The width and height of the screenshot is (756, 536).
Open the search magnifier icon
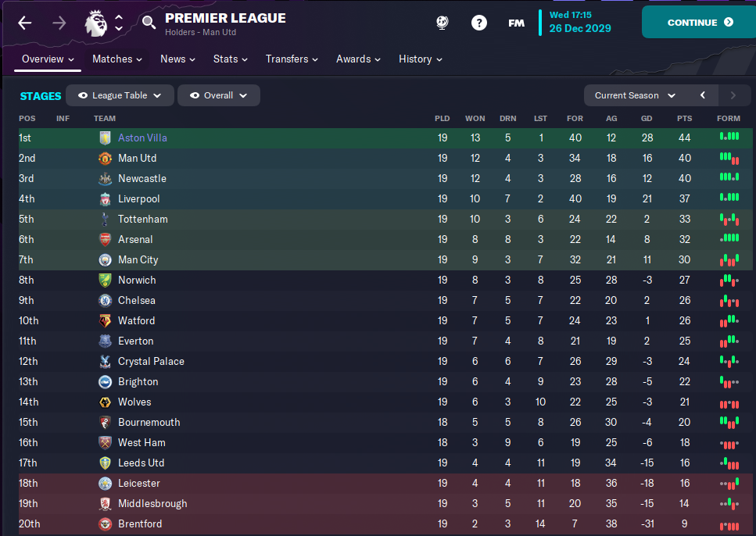(149, 23)
